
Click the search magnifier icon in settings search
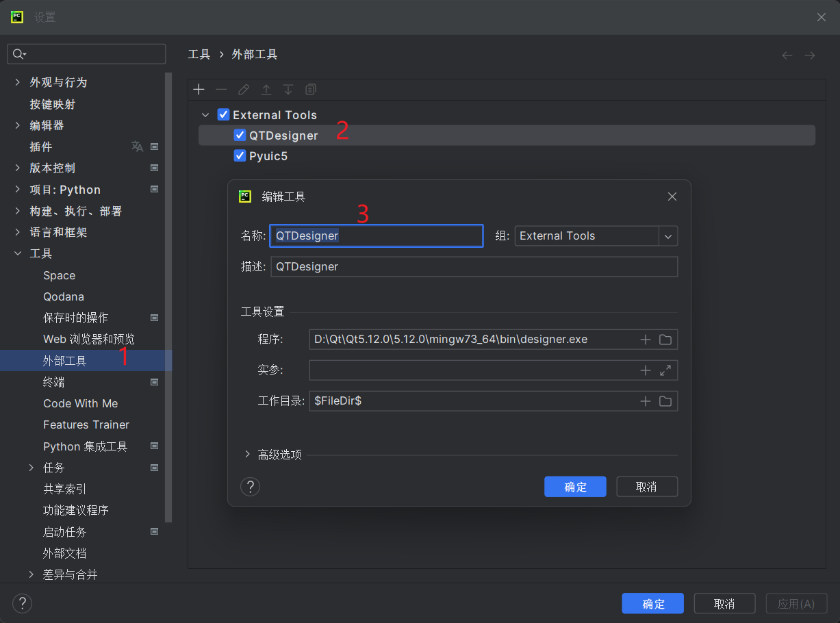(x=19, y=54)
